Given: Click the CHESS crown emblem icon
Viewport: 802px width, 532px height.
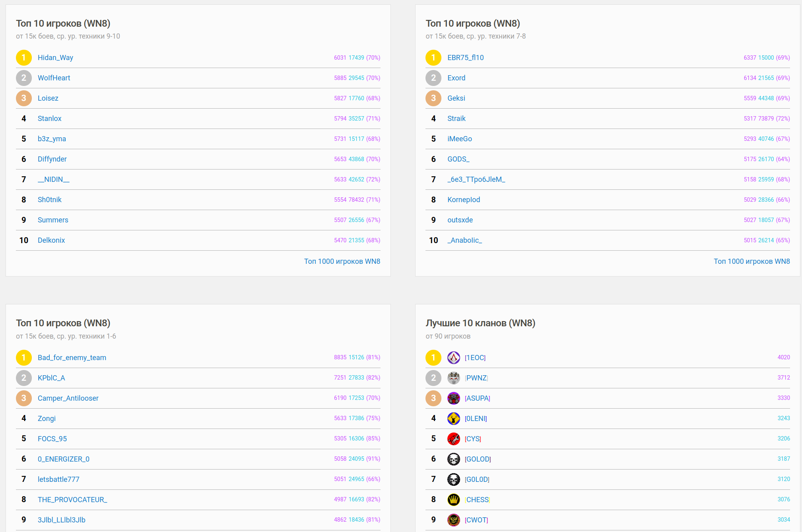Looking at the screenshot, I should point(453,500).
